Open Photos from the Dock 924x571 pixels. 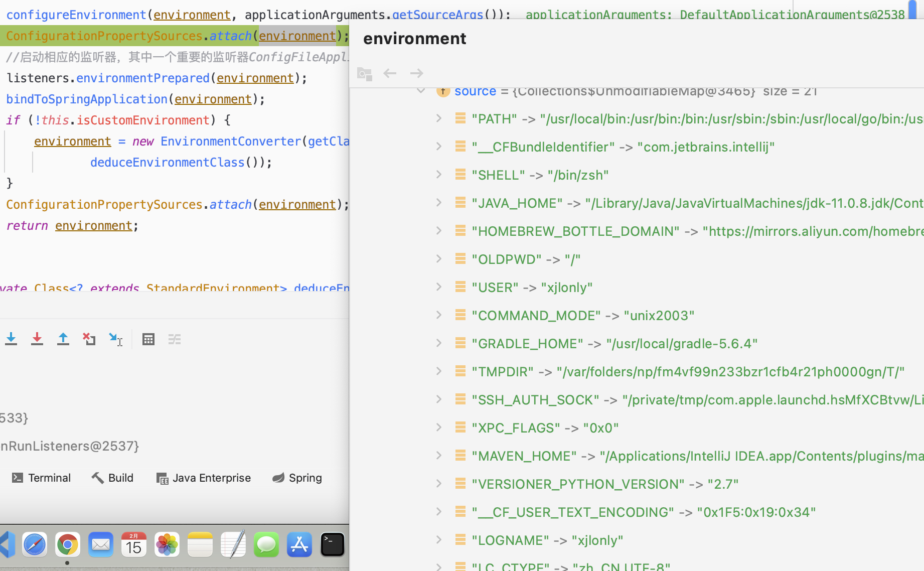pos(167,544)
